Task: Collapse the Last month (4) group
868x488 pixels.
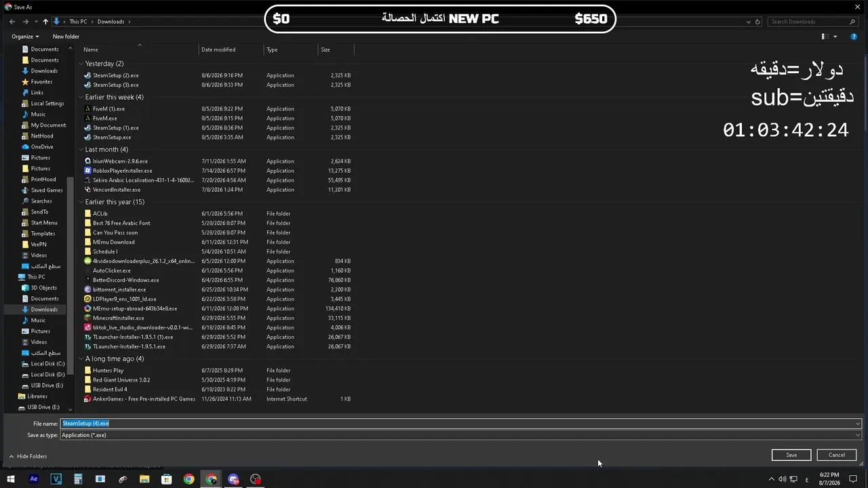Action: coord(81,149)
